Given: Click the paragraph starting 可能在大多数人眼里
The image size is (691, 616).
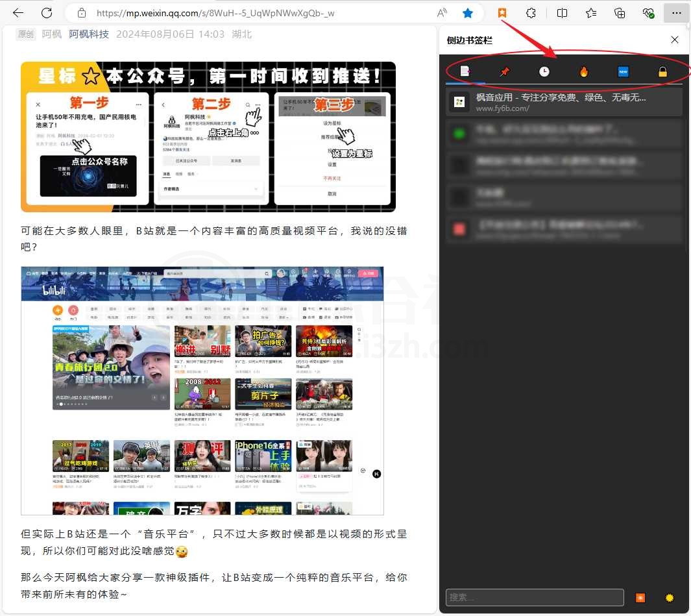Looking at the screenshot, I should pyautogui.click(x=213, y=239).
